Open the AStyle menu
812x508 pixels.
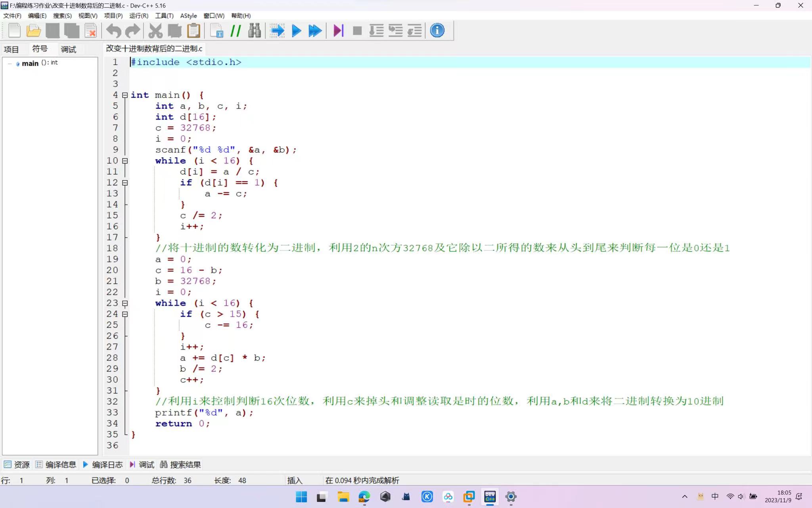point(188,16)
